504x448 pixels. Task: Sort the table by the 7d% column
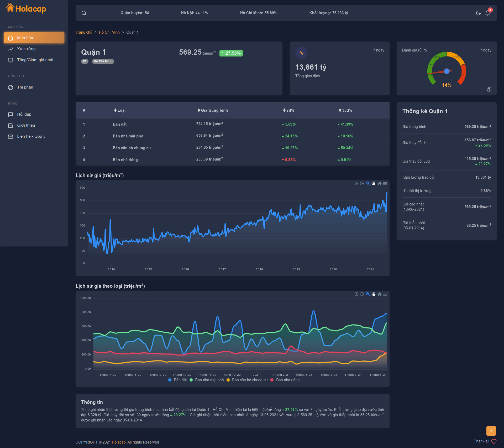289,110
